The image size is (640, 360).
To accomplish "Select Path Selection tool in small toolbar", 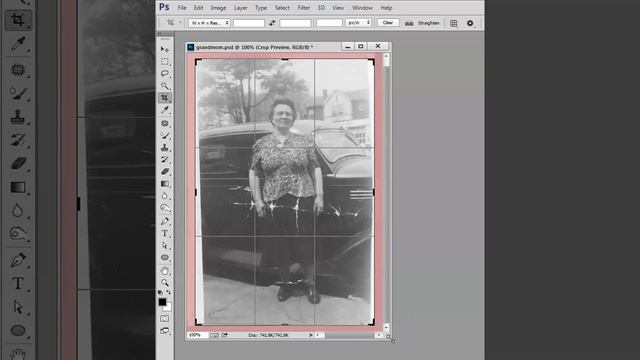I will click(164, 245).
